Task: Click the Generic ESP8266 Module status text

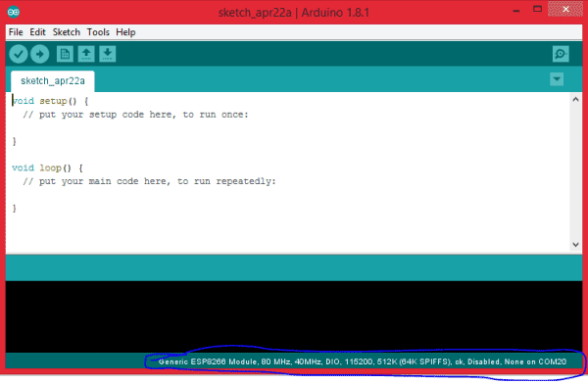Action: click(363, 361)
